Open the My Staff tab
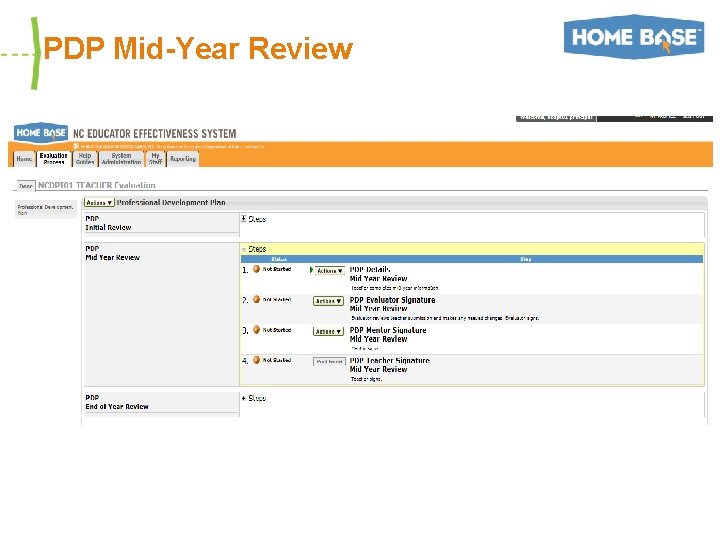The height and width of the screenshot is (540, 720). pos(156,158)
